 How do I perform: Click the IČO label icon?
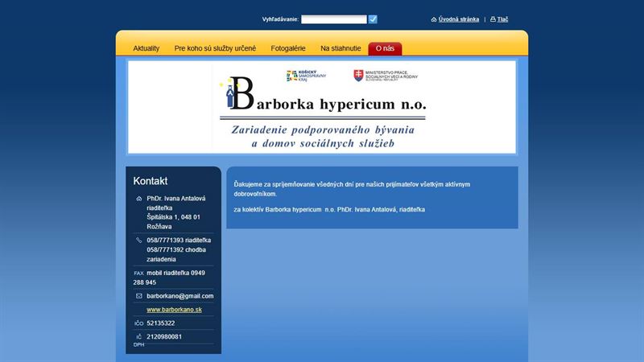pyautogui.click(x=138, y=323)
